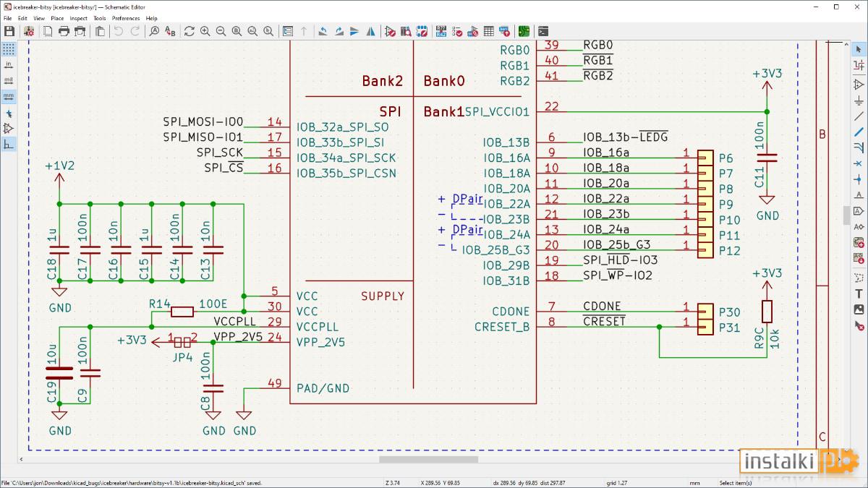The height and width of the screenshot is (488, 868).
Task: Undo the last action
Action: click(119, 31)
